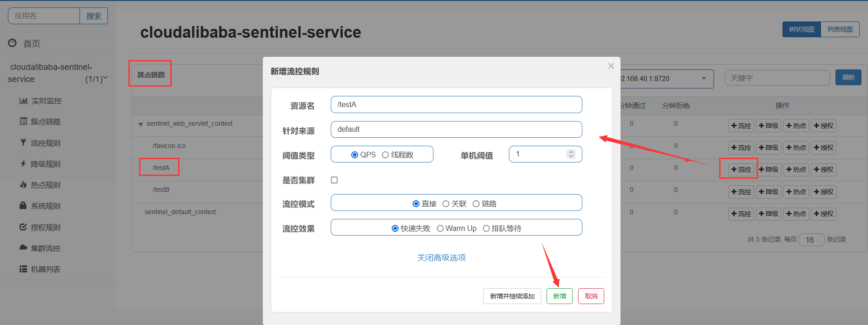Screen dimensions: 868x325
Task: Collapse the sentinel_web_servlet_context tree node
Action: pos(140,124)
